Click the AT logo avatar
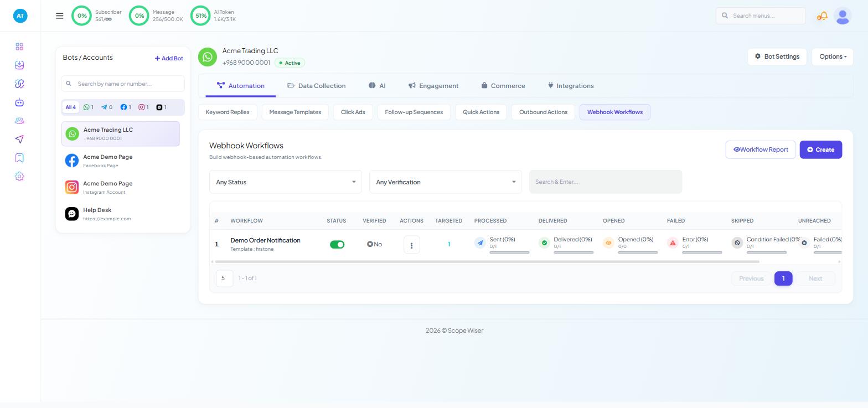 [20, 16]
